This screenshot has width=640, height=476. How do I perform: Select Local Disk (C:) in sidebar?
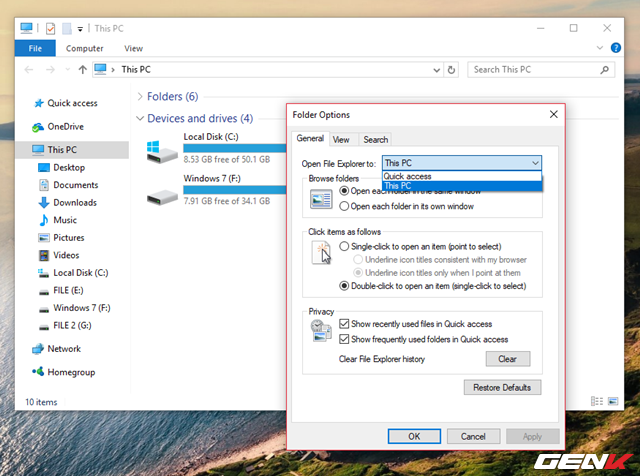coord(80,273)
